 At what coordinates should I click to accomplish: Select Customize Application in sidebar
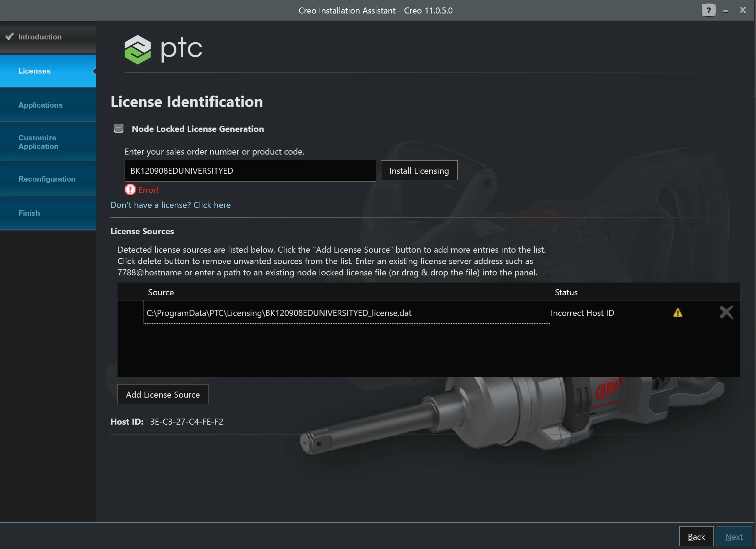(x=38, y=142)
